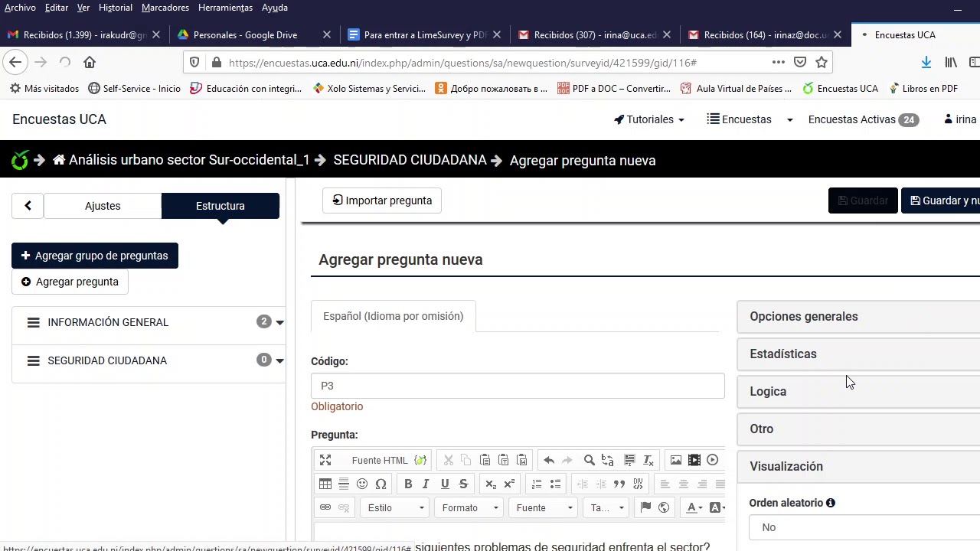Open background color picker
The height and width of the screenshot is (551, 980).
coord(717,507)
